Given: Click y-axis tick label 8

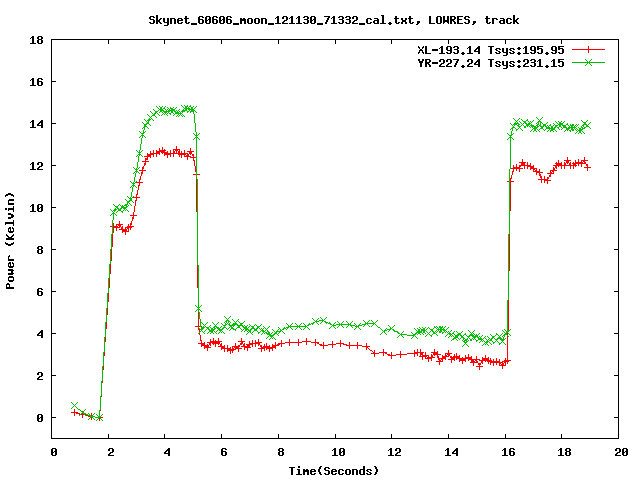Looking at the screenshot, I should pos(40,250).
